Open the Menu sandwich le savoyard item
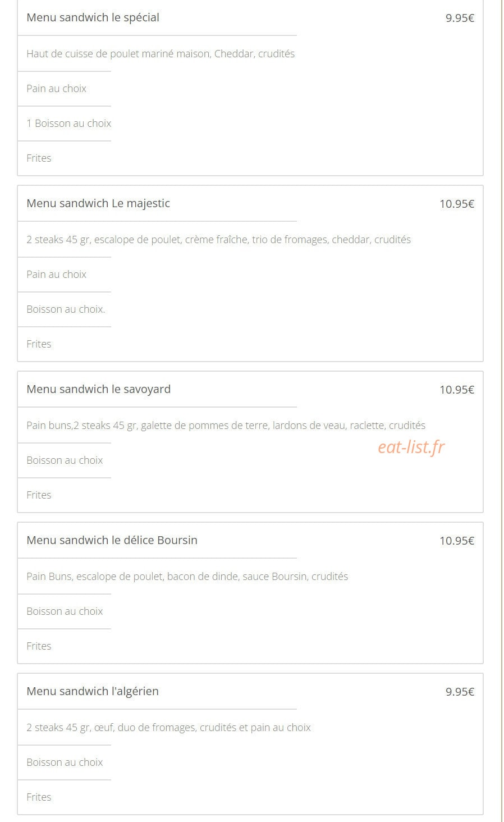Screen dimensions: 504x822 click(98, 389)
